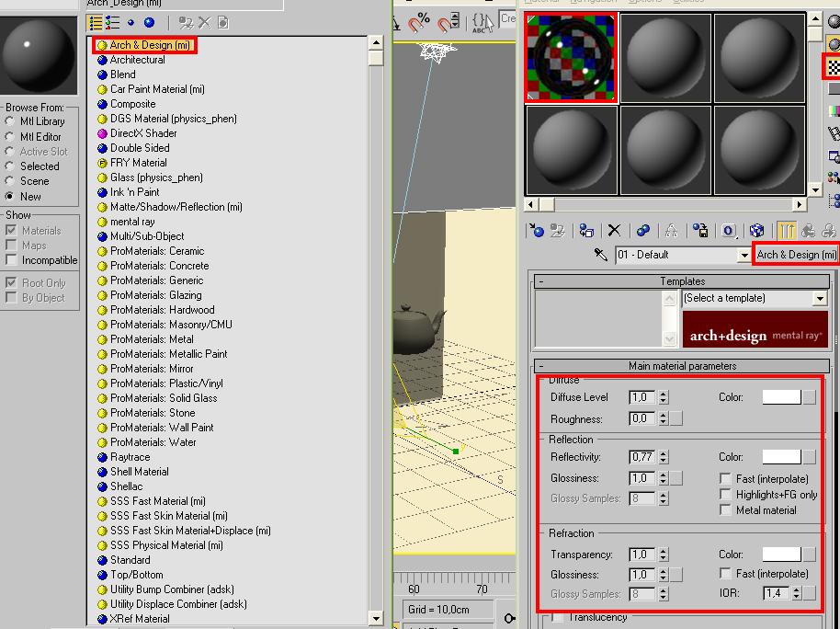Click the Put to Library icon
840x629 pixels.
tap(700, 231)
